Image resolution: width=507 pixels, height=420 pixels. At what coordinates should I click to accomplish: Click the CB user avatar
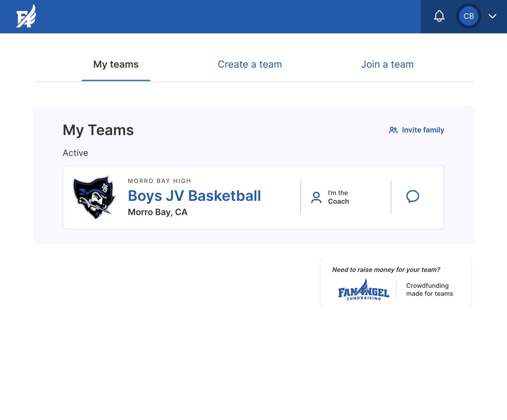468,16
